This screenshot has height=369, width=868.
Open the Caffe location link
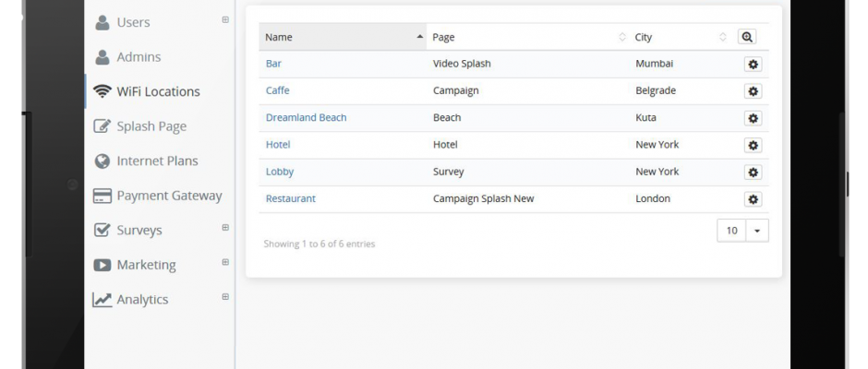[277, 90]
